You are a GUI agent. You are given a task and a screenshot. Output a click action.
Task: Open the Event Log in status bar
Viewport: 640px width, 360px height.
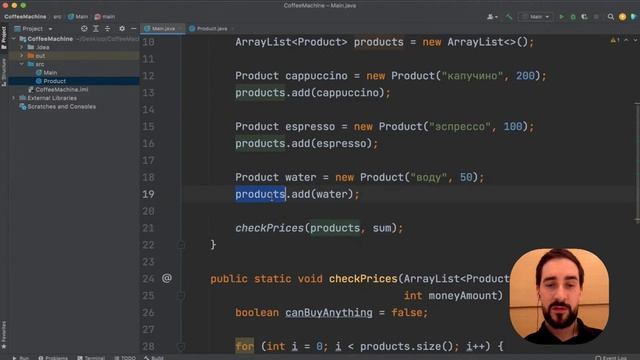611,358
